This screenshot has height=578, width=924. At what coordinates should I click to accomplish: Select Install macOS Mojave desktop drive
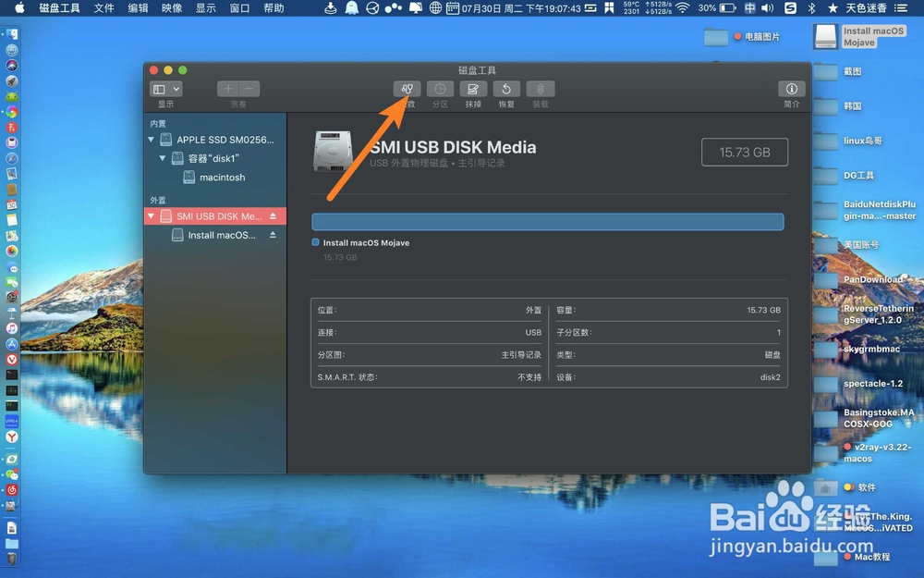(825, 37)
